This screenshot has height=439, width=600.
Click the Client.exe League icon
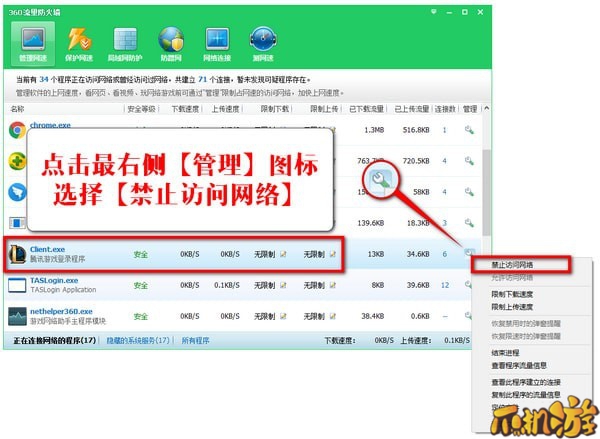[17, 254]
